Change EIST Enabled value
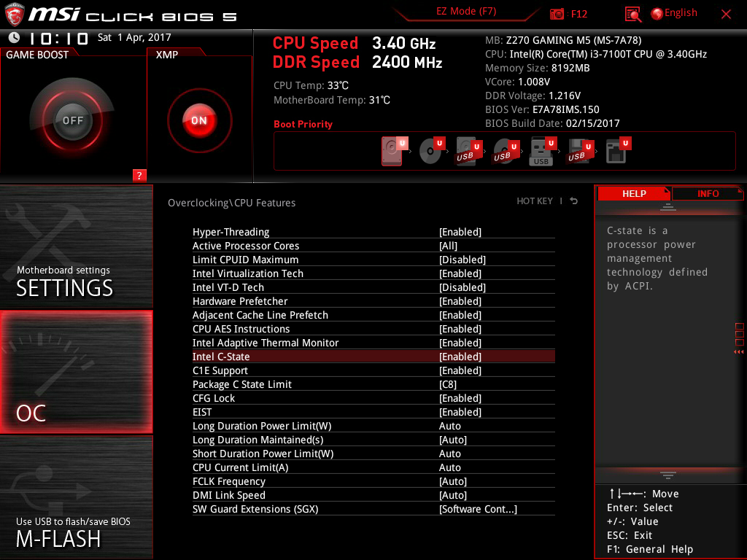The height and width of the screenshot is (560, 747). point(460,411)
